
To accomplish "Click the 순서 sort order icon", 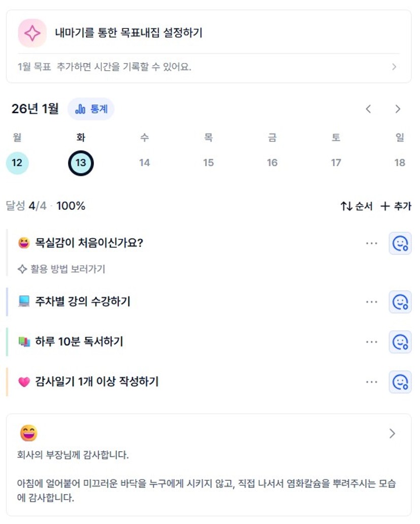I will pyautogui.click(x=346, y=206).
